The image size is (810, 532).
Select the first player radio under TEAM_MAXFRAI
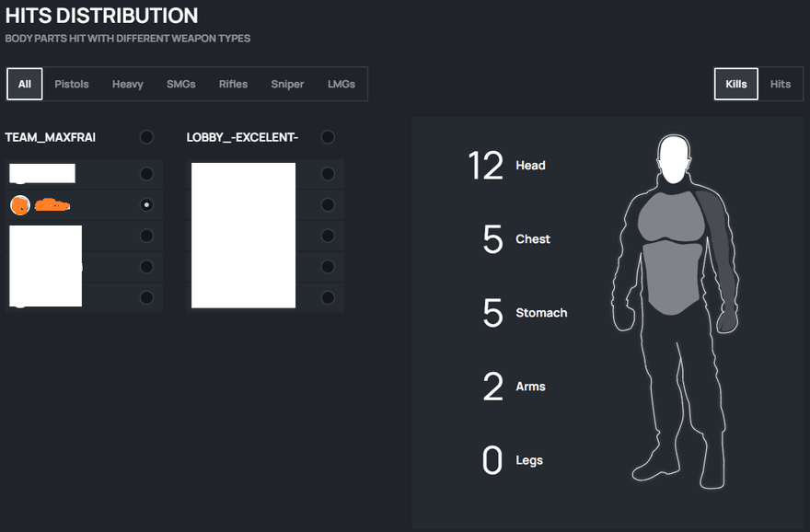click(x=146, y=174)
